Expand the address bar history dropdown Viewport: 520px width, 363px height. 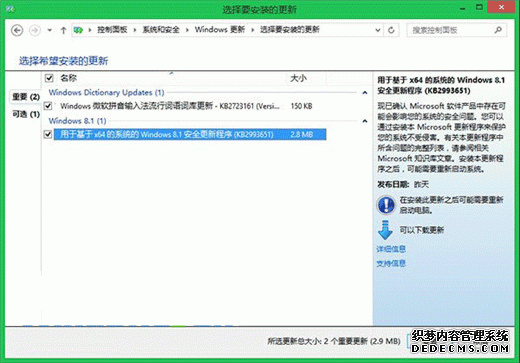pyautogui.click(x=378, y=30)
